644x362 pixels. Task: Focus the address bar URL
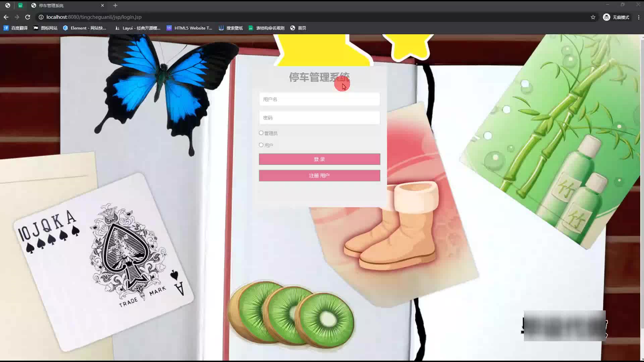coord(94,17)
